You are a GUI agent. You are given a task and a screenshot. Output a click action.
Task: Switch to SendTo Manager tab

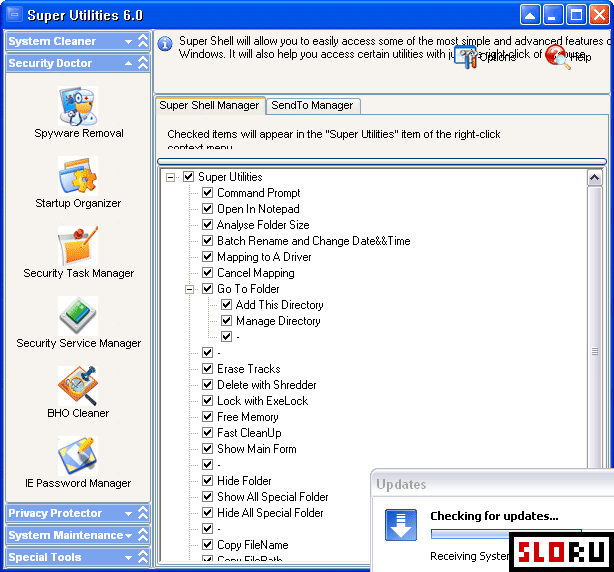(312, 105)
